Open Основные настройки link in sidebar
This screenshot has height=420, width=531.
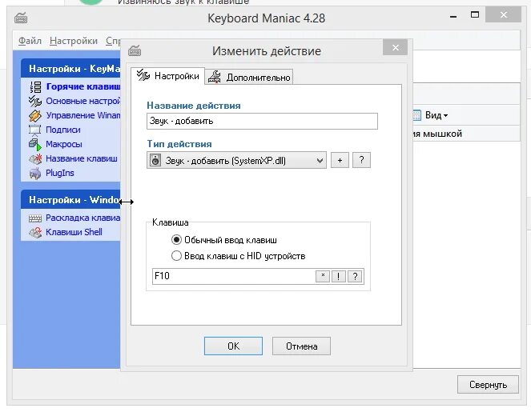coord(83,101)
